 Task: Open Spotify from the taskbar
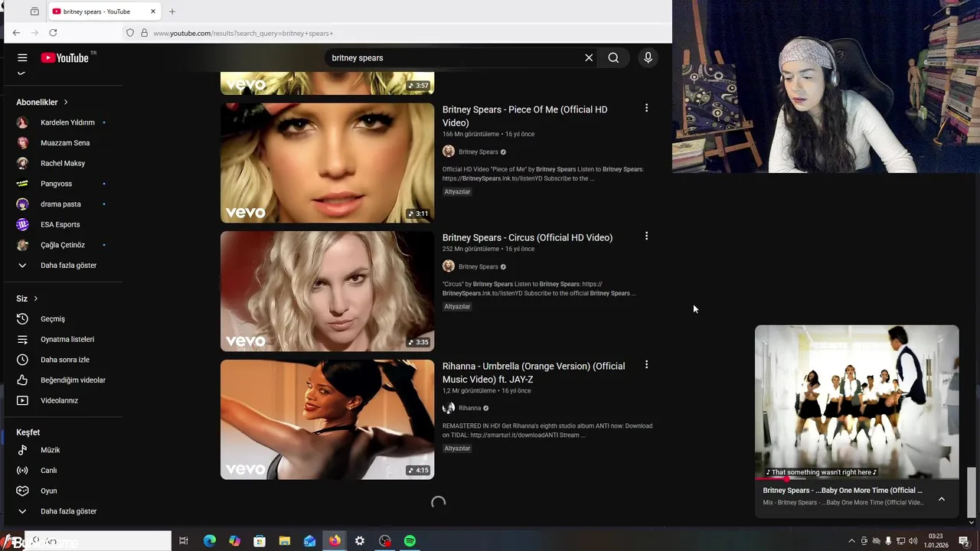point(410,541)
